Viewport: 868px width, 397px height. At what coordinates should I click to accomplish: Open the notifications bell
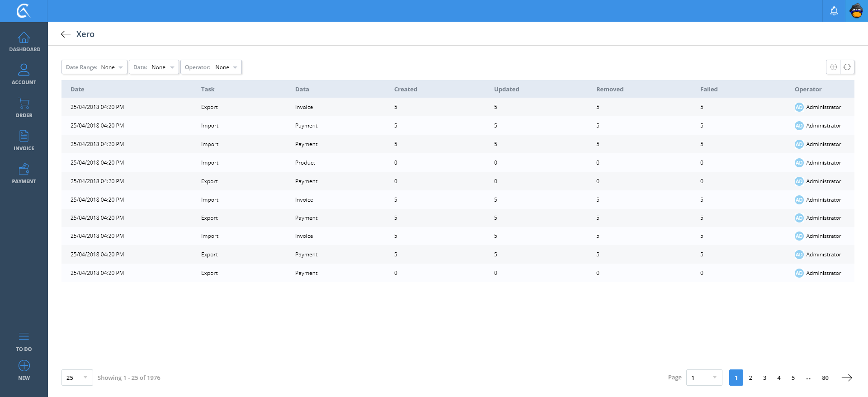pyautogui.click(x=834, y=11)
